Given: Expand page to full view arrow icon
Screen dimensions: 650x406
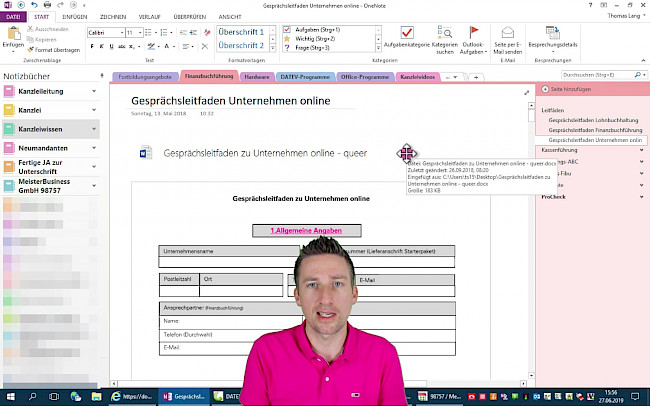Looking at the screenshot, I should 527,93.
